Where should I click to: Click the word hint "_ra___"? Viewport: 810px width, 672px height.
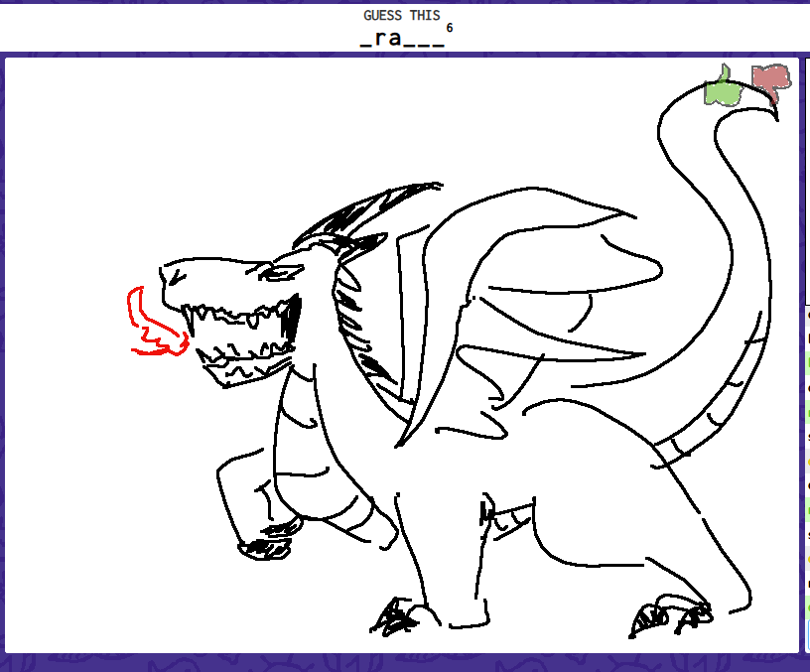402,41
